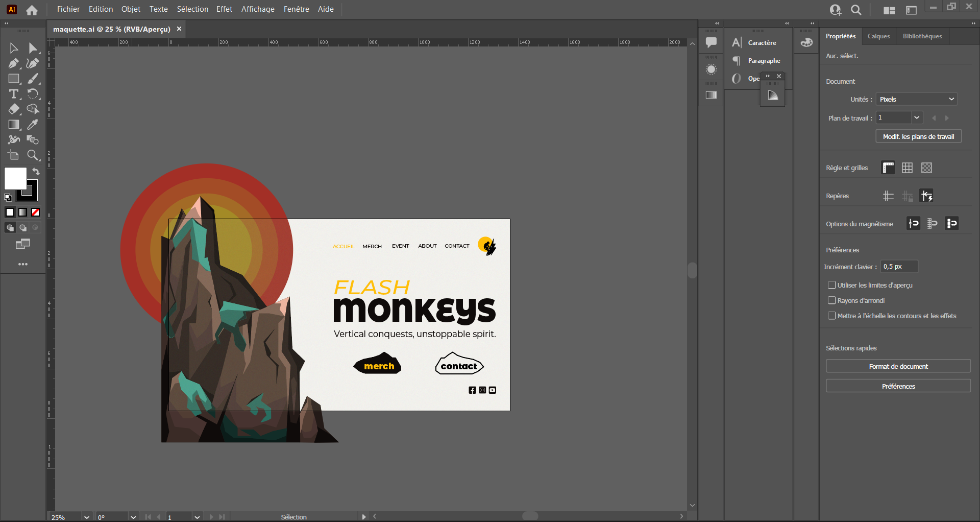Open document Préférences

[x=898, y=386]
